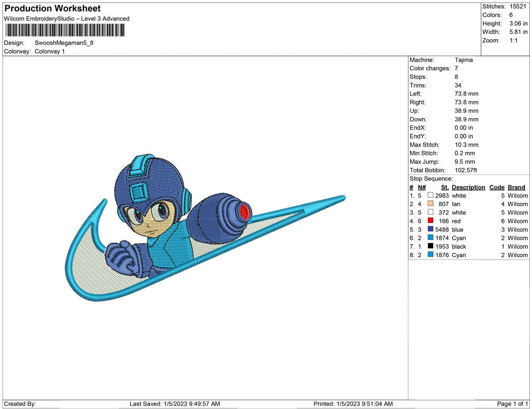
Task: Click the 'Left:' label
Action: [x=415, y=93]
